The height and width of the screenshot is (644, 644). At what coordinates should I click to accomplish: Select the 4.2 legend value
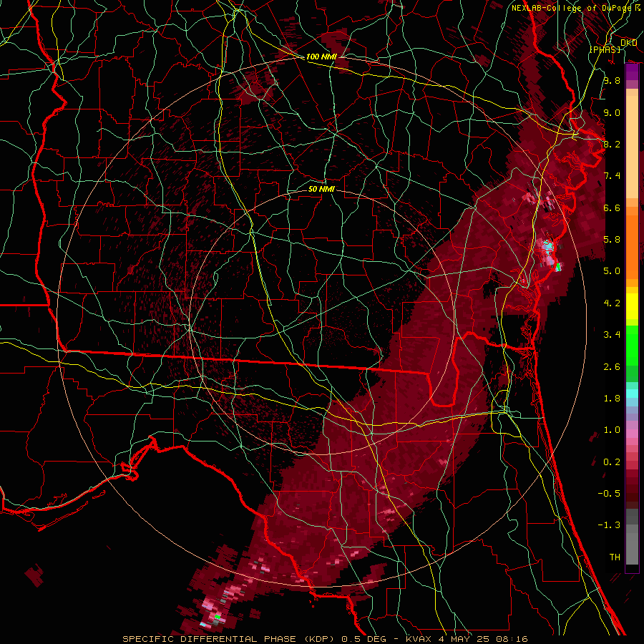tap(612, 303)
